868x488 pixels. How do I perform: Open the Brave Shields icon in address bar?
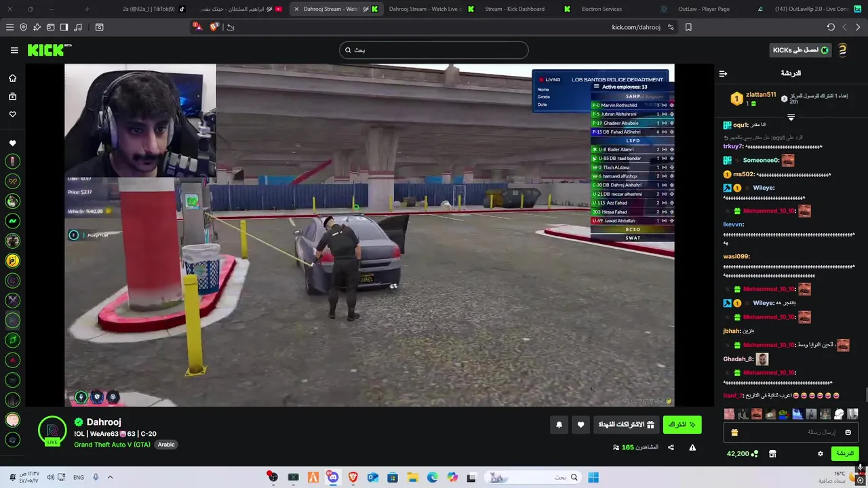click(x=214, y=27)
